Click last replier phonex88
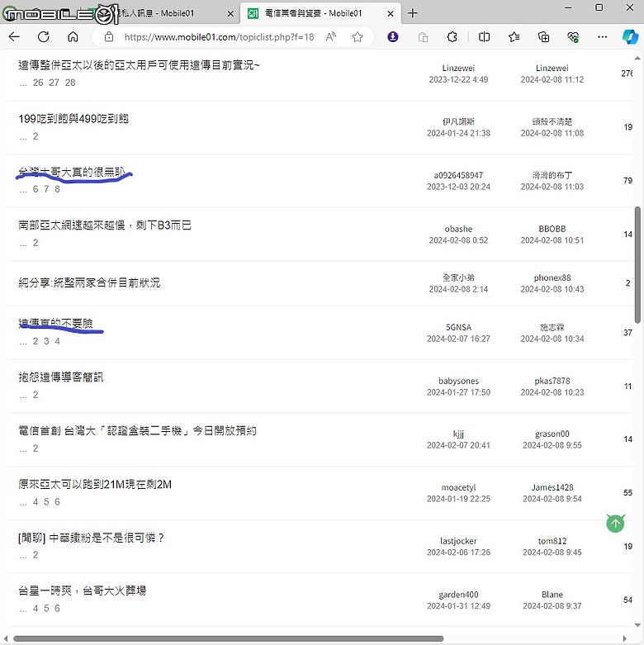Screen dimensions: 644x645 pyautogui.click(x=552, y=278)
